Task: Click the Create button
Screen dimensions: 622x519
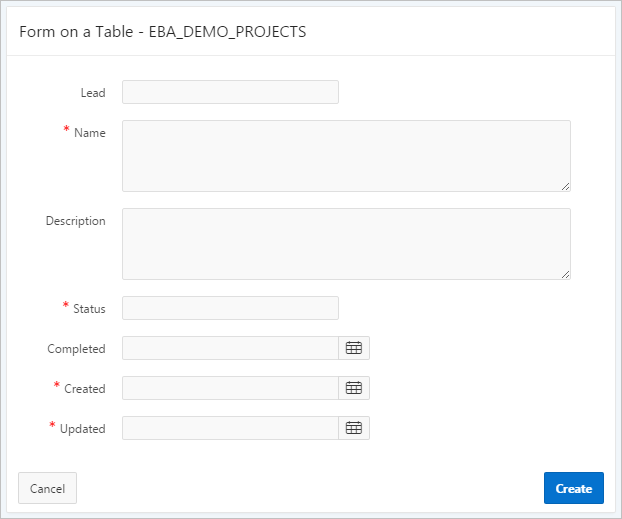Action: [x=573, y=488]
